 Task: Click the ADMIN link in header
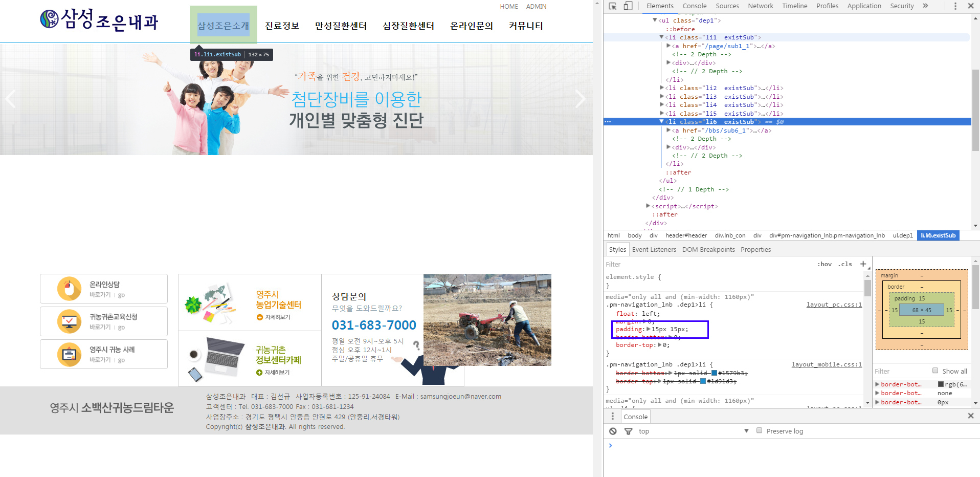click(x=536, y=7)
